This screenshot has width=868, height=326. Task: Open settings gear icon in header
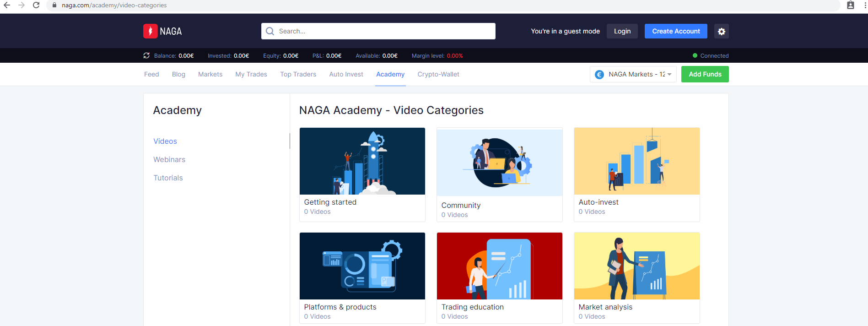point(721,31)
